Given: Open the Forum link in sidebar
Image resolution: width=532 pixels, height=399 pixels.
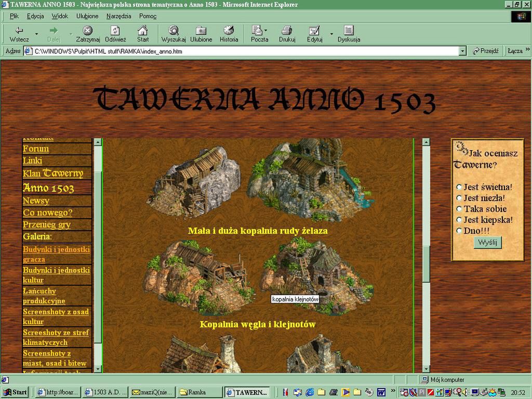Looking at the screenshot, I should 36,149.
